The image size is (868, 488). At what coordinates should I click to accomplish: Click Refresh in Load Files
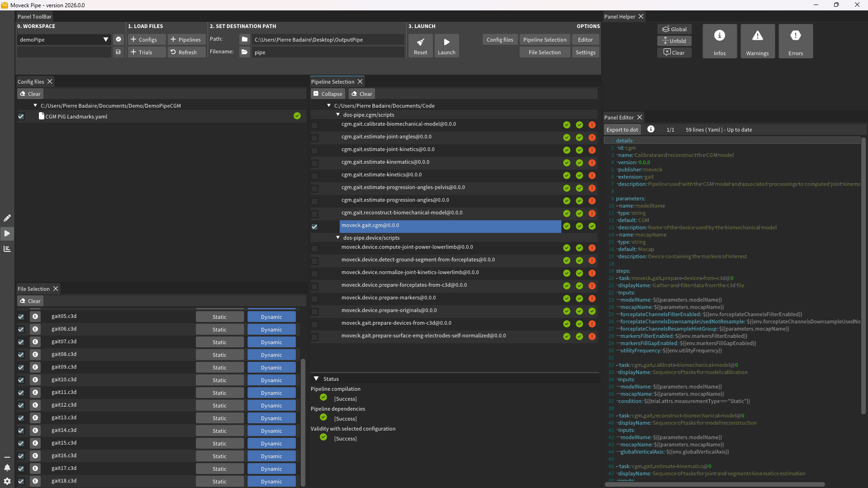click(186, 52)
